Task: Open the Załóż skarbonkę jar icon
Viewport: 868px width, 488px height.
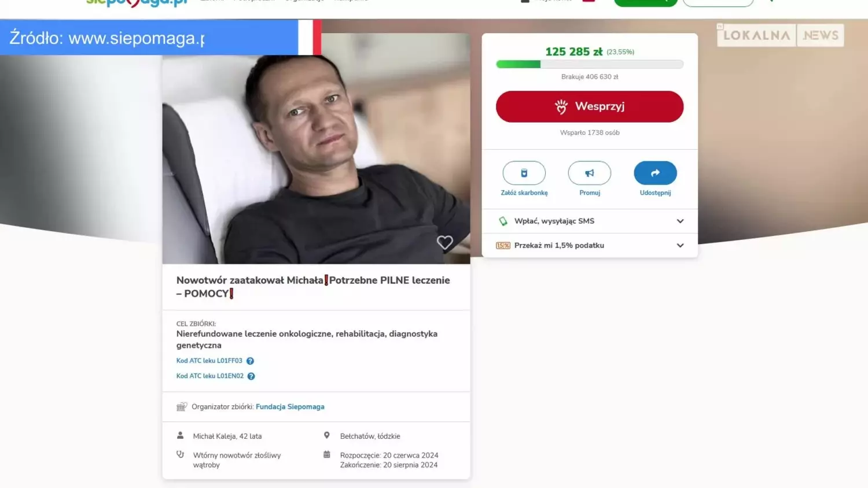Action: [x=524, y=173]
